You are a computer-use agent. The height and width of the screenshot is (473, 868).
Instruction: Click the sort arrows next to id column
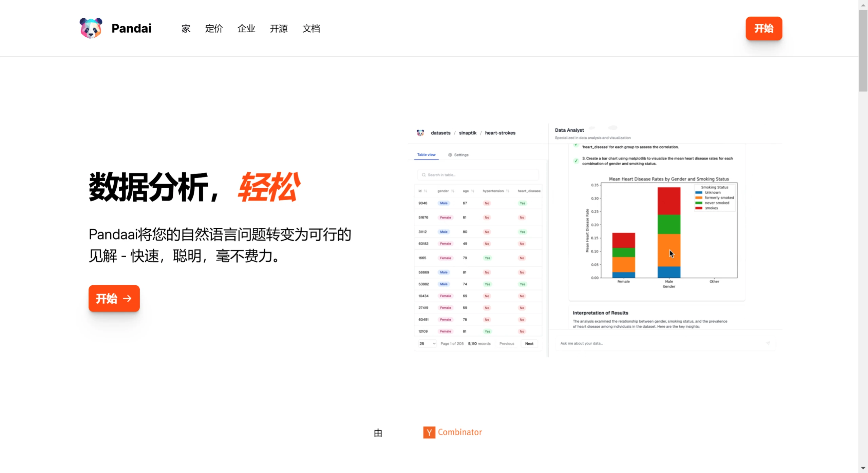pos(426,191)
